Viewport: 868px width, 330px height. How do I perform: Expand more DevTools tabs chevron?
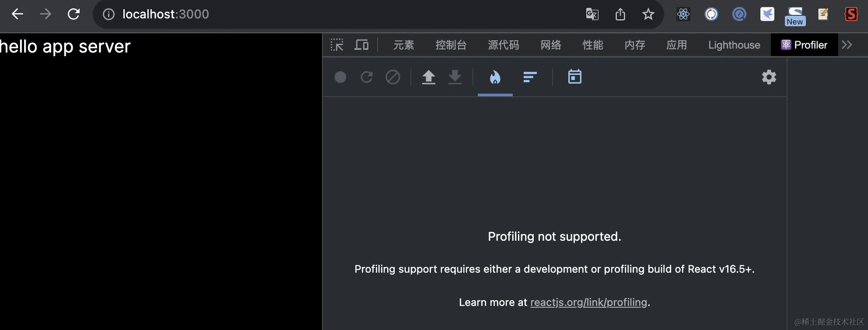coord(847,45)
